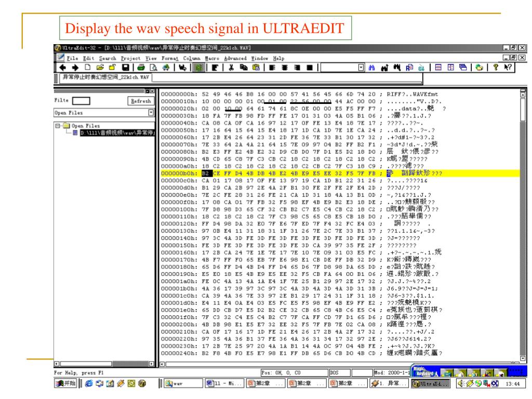Click the paste clipboard icon

coord(256,68)
